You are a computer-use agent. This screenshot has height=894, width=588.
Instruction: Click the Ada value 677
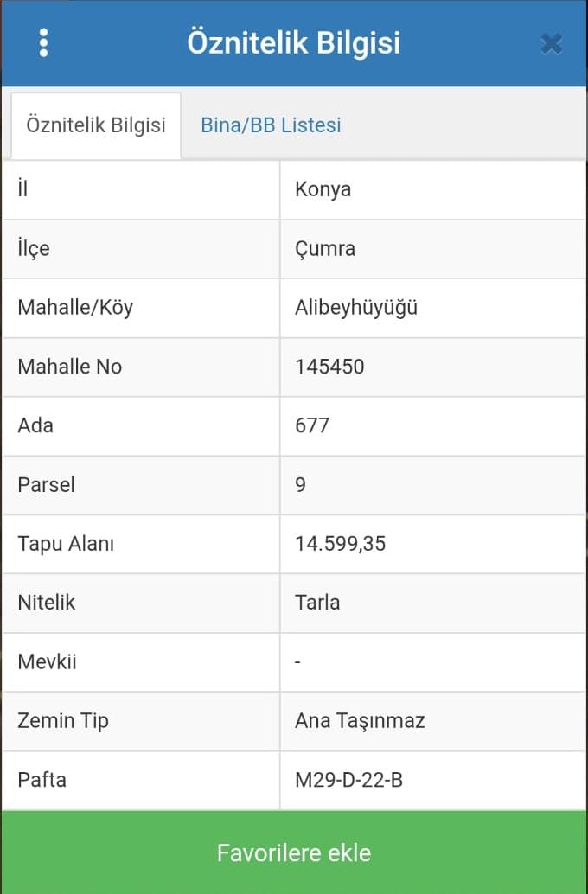(x=312, y=425)
